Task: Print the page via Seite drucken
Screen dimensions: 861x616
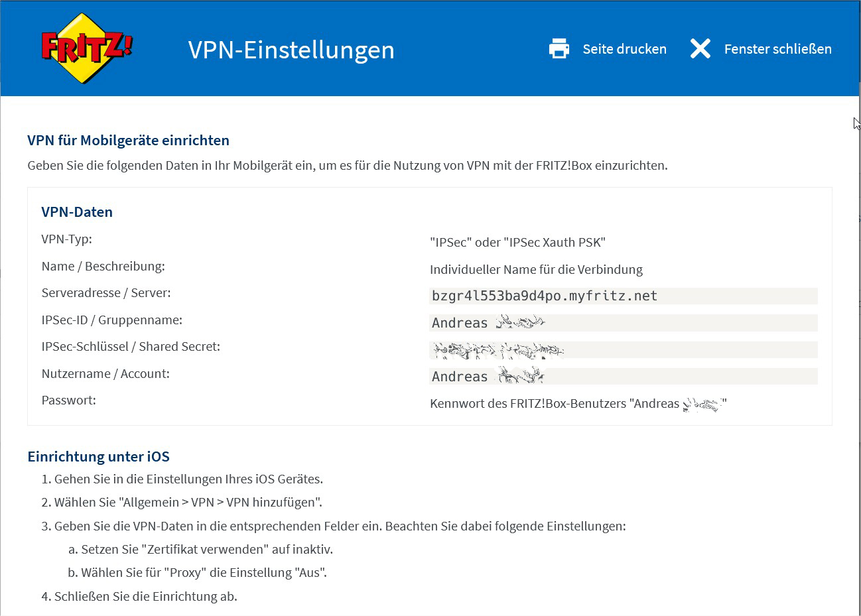Action: (624, 49)
